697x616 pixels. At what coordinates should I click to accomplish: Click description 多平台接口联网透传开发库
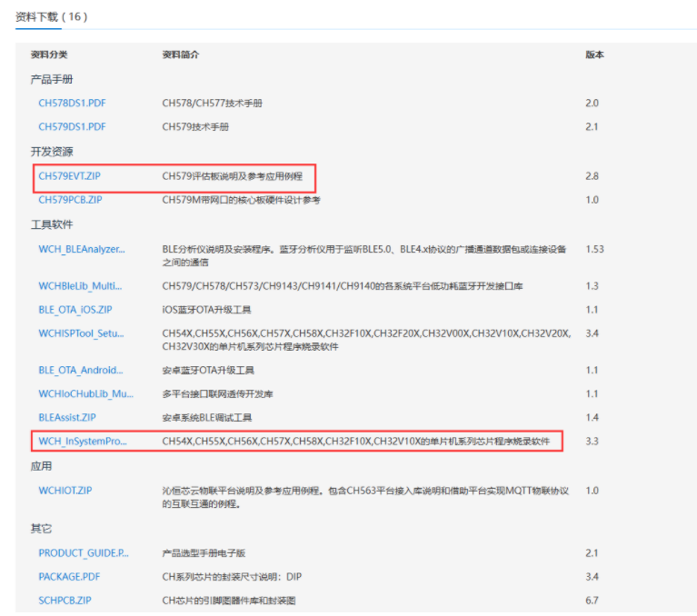click(x=217, y=393)
